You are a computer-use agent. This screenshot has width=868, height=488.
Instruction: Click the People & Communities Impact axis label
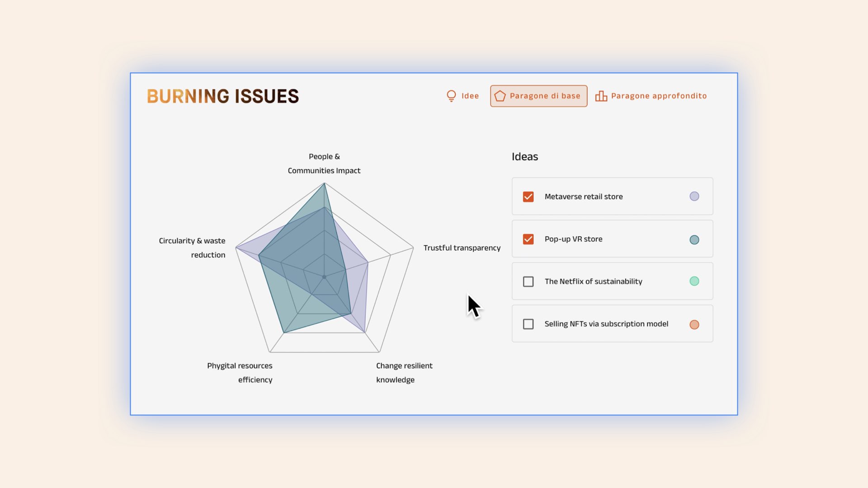324,164
